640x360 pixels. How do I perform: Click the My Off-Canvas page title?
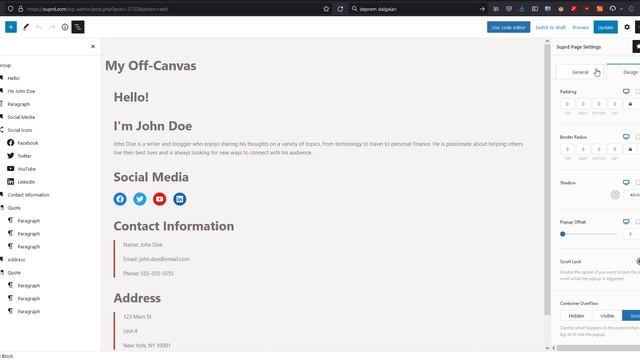[x=151, y=66]
